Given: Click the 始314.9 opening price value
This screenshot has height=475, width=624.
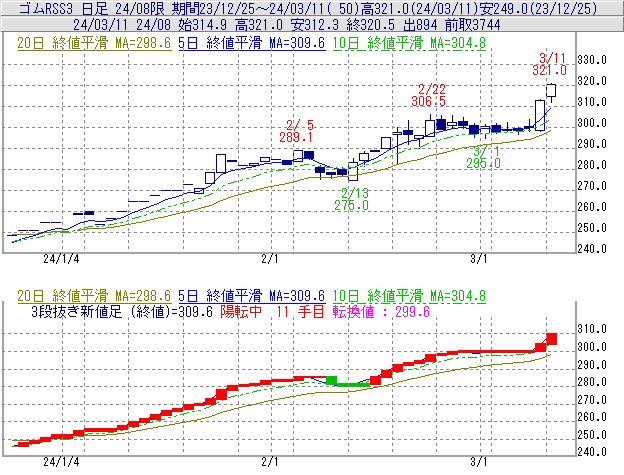Looking at the screenshot, I should pos(203,25).
